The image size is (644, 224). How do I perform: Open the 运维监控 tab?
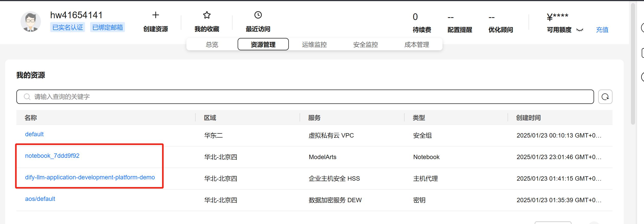click(314, 44)
